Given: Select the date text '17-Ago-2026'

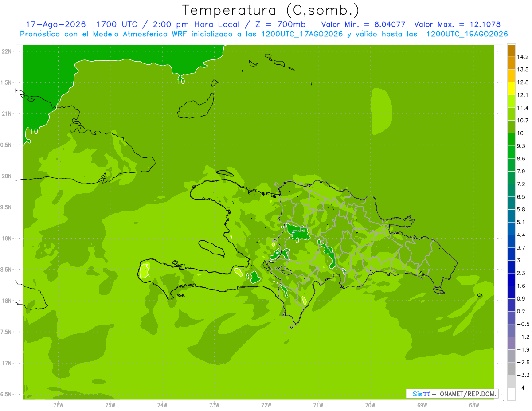Looking at the screenshot, I should pos(56,24).
